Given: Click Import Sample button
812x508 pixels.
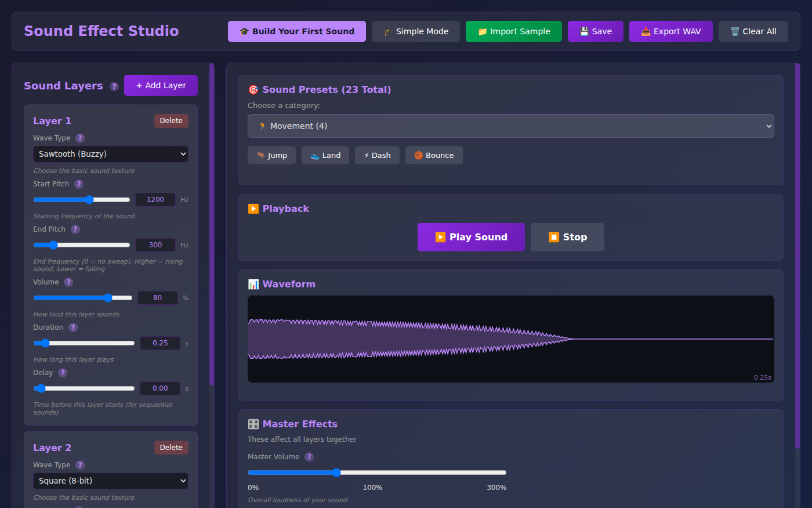Looking at the screenshot, I should coord(514,31).
